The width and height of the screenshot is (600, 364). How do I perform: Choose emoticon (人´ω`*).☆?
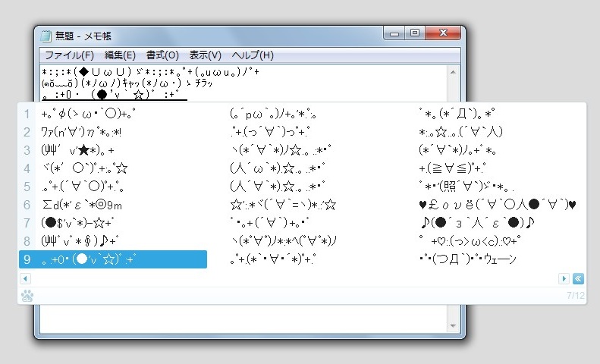coord(278,168)
